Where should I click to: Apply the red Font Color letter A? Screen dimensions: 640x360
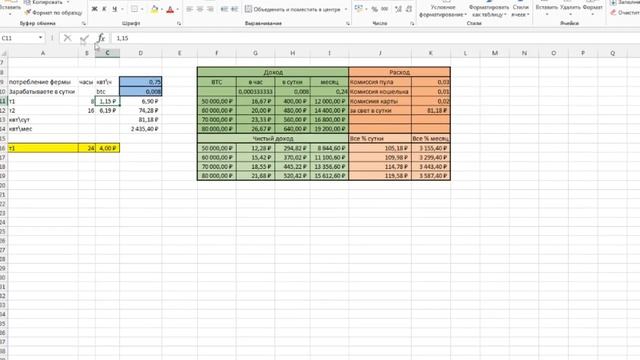click(170, 9)
